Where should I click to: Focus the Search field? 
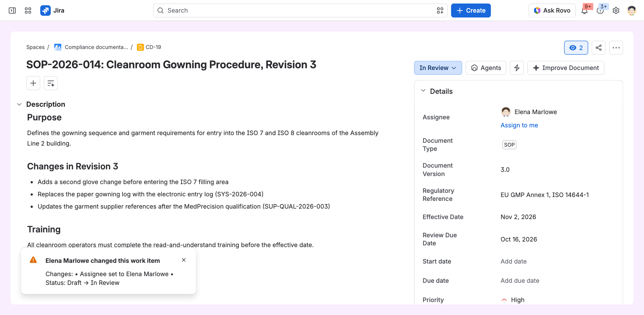[x=300, y=10]
